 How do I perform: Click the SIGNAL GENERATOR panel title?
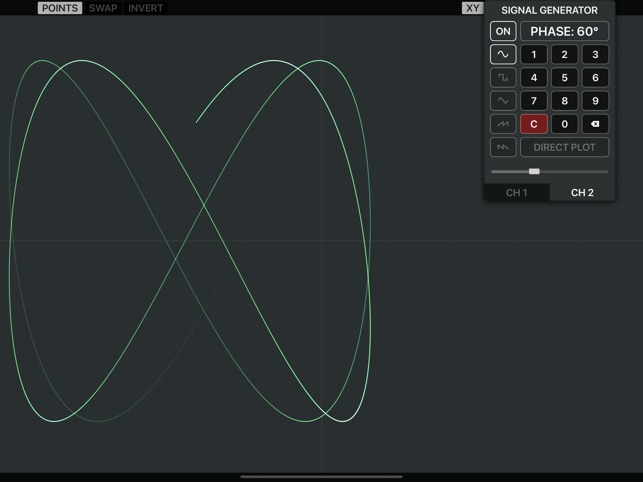click(549, 10)
